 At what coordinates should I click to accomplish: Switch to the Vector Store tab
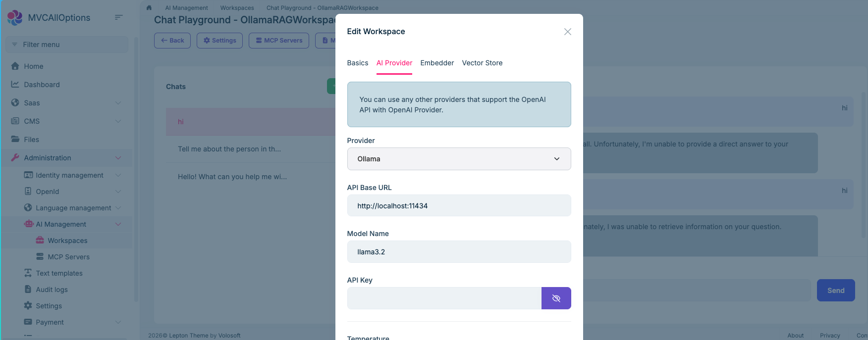pos(482,63)
